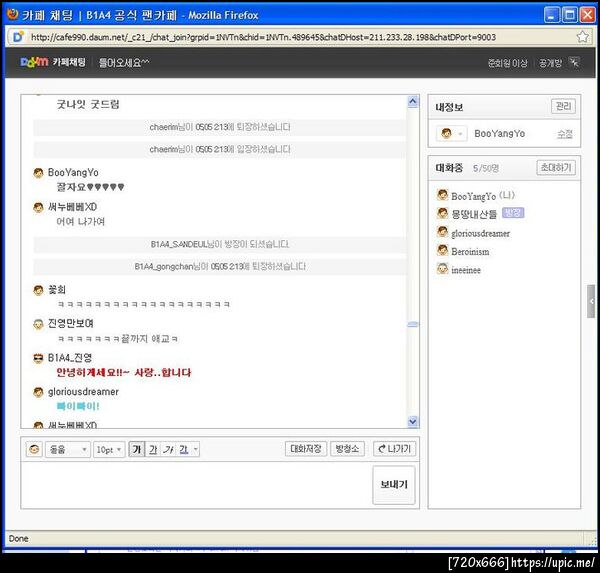Collapse the side panel with the edge handle
600x573 pixels.
[x=591, y=301]
